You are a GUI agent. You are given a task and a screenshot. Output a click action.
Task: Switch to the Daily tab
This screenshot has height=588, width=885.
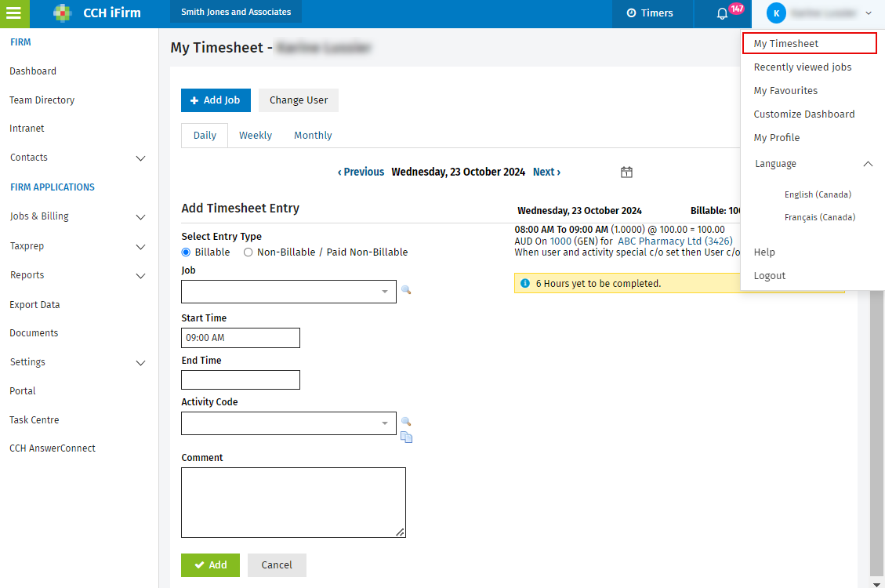tap(205, 136)
